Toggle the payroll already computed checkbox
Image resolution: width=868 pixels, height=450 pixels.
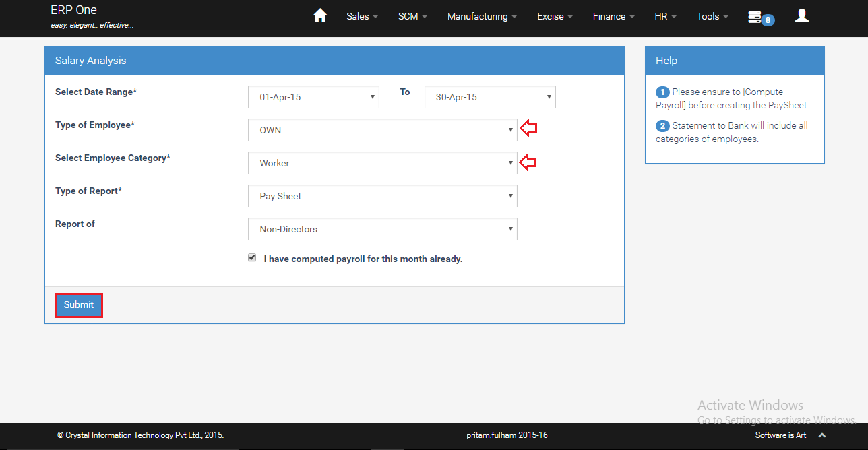(x=252, y=258)
